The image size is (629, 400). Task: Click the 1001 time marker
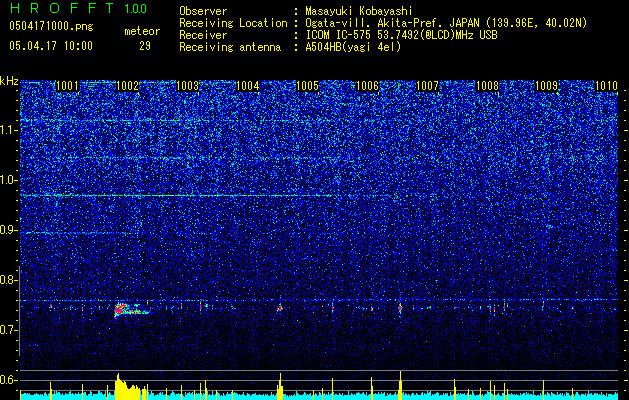(67, 85)
